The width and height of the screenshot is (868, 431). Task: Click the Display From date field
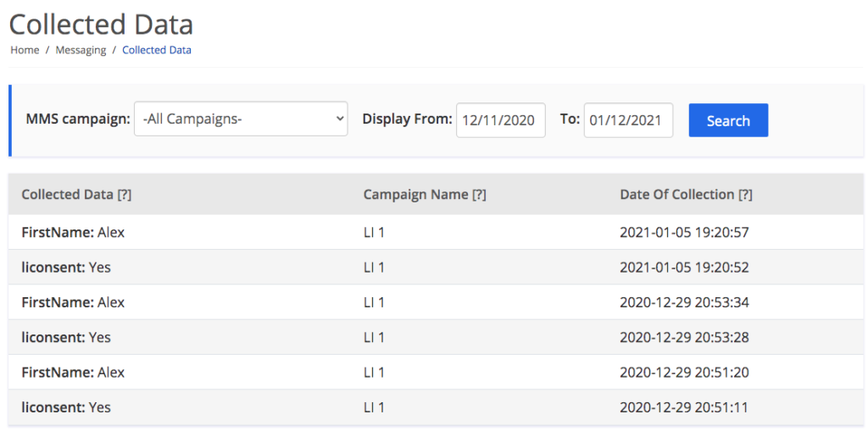pyautogui.click(x=500, y=120)
